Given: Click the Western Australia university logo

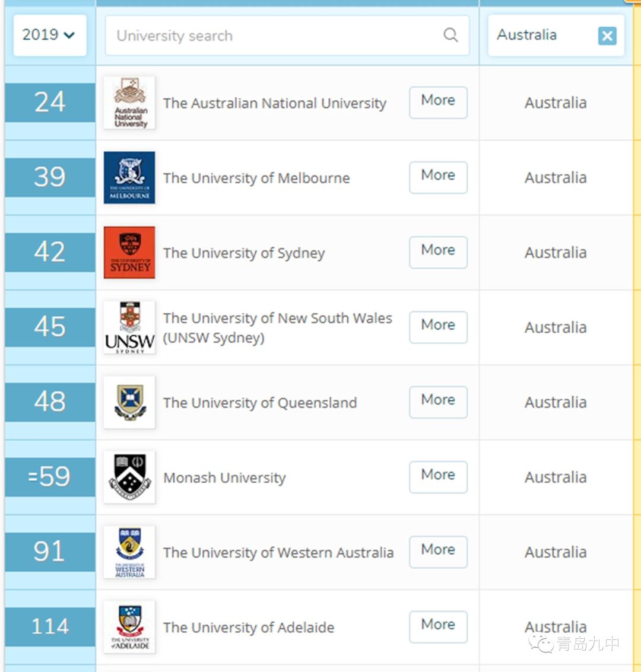Looking at the screenshot, I should click(x=129, y=552).
